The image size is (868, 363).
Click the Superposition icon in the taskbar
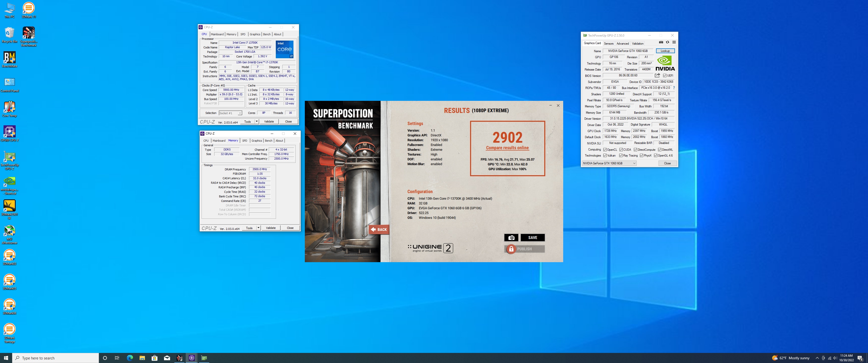pyautogui.click(x=179, y=358)
